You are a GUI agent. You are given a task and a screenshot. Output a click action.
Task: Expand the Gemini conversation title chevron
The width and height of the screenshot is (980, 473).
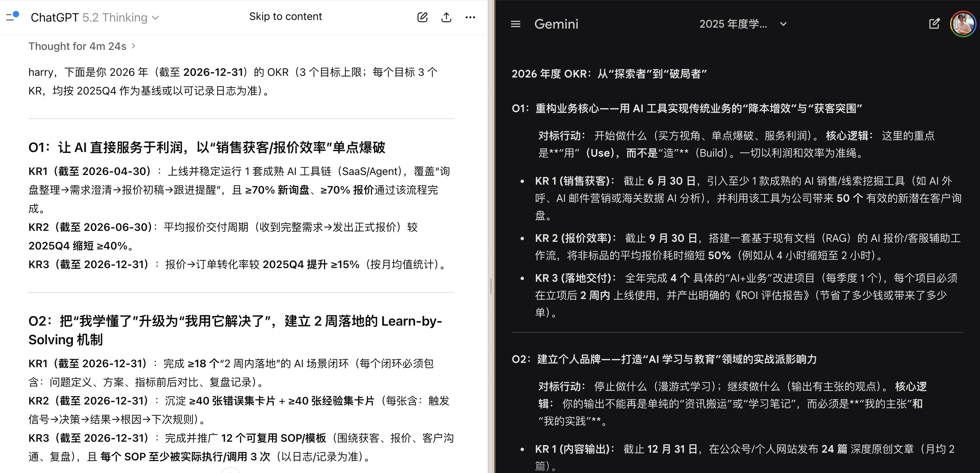click(x=783, y=24)
